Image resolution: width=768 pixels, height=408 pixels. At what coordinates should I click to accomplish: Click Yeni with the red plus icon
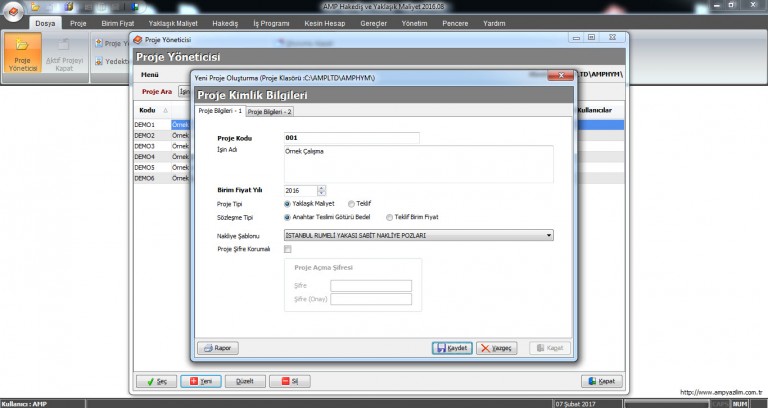pyautogui.click(x=201, y=381)
